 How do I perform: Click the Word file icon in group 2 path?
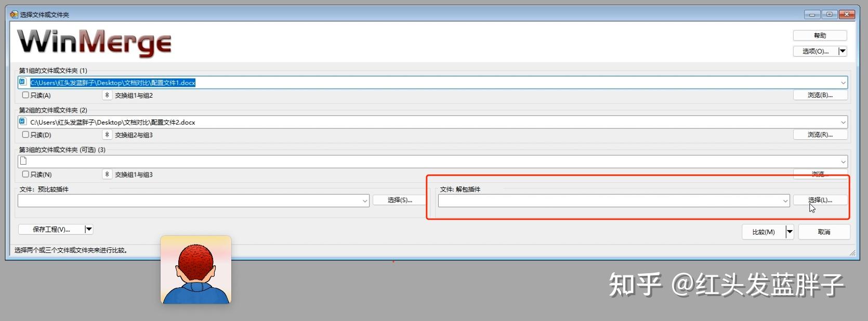click(x=23, y=122)
